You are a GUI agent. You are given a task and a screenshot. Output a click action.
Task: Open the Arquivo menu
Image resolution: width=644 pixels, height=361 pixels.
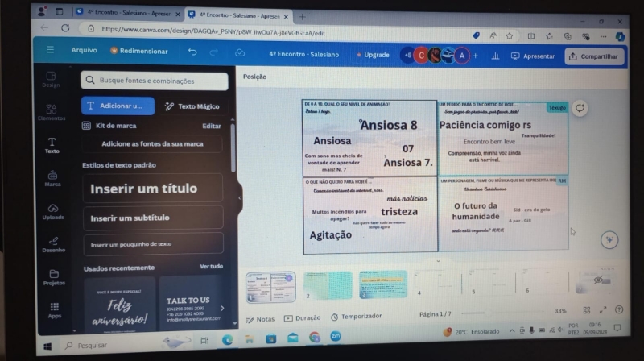pos(84,50)
